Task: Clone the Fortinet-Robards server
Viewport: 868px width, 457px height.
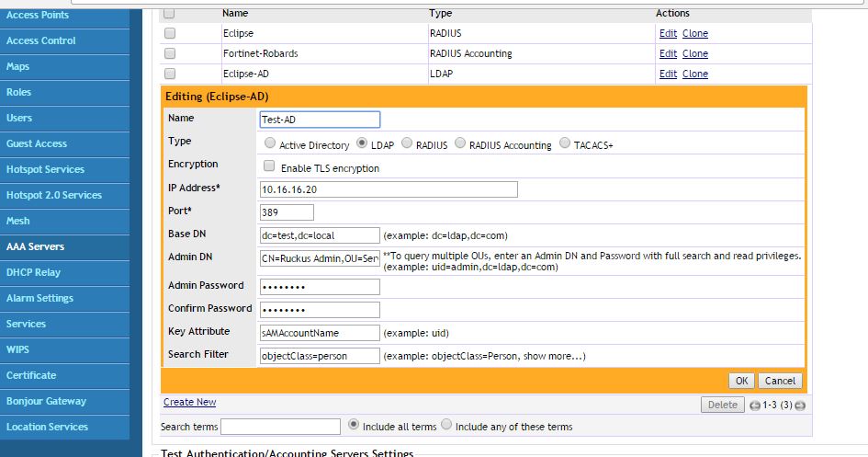Action: [695, 53]
